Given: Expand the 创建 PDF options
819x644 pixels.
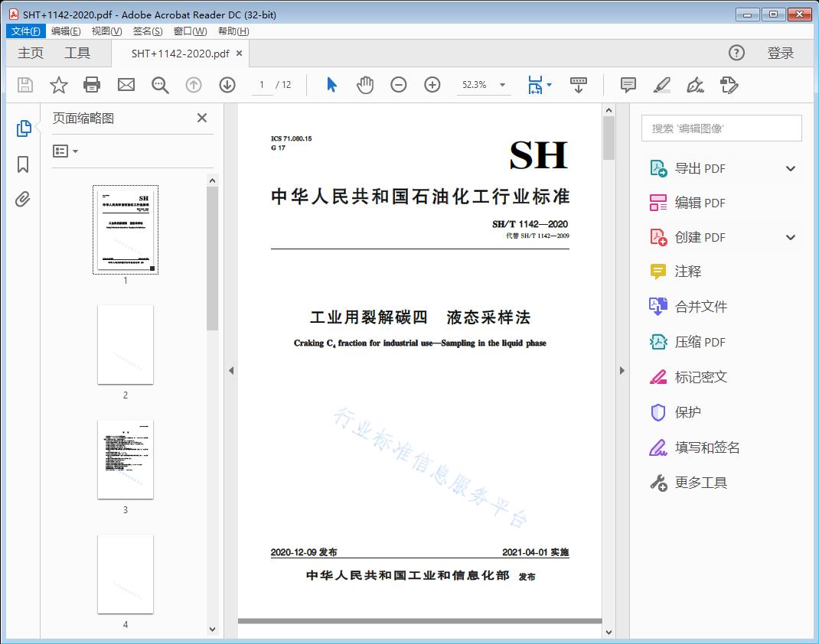Looking at the screenshot, I should point(790,237).
